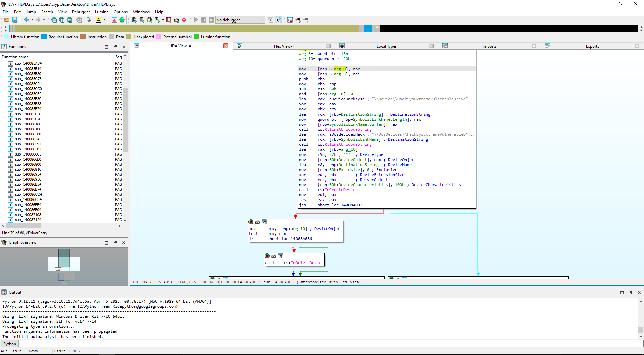
Task: Click the red triangle toolbar icon
Action: click(x=114, y=20)
